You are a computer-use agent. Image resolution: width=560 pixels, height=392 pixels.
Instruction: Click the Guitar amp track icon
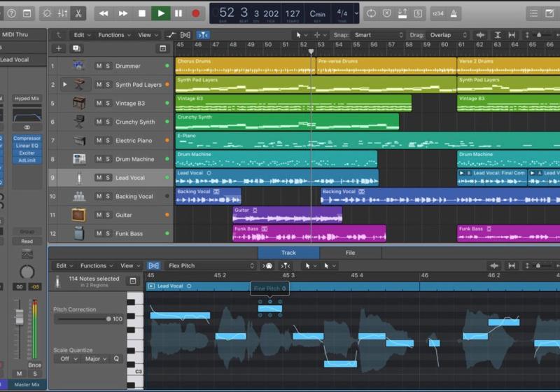[79, 215]
